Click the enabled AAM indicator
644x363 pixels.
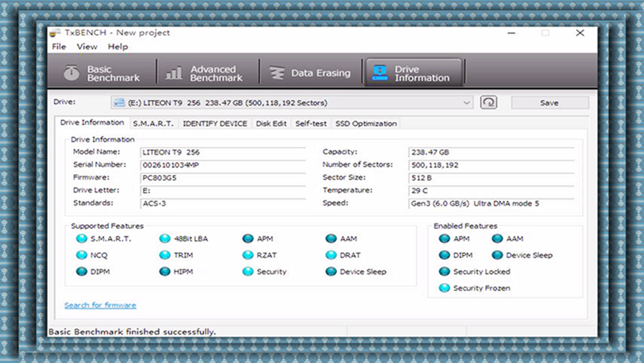497,238
